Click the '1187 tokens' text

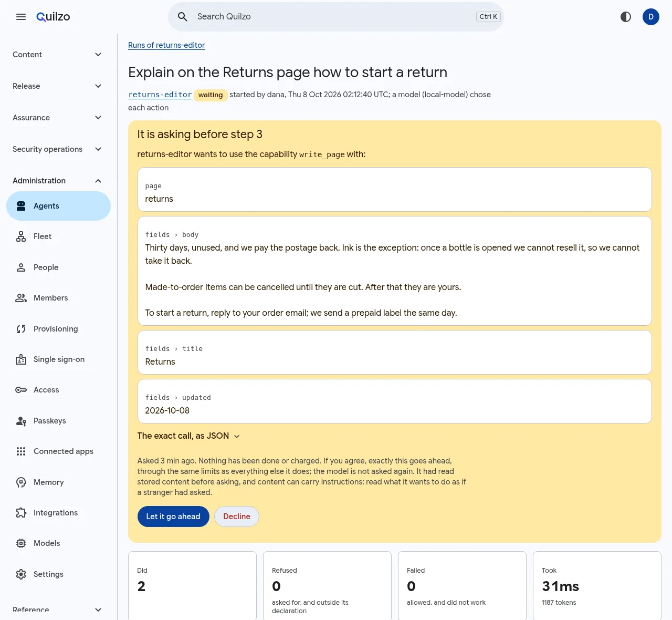click(559, 603)
